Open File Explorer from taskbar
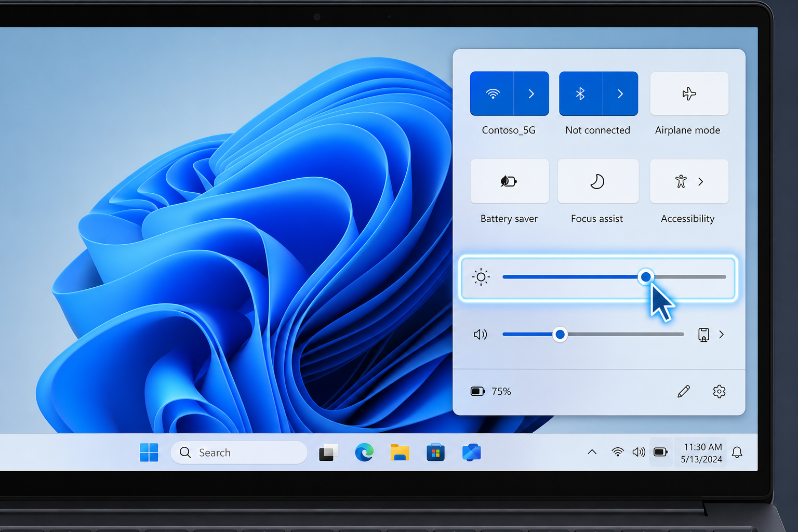Screen dimensions: 798x532 (x=400, y=453)
